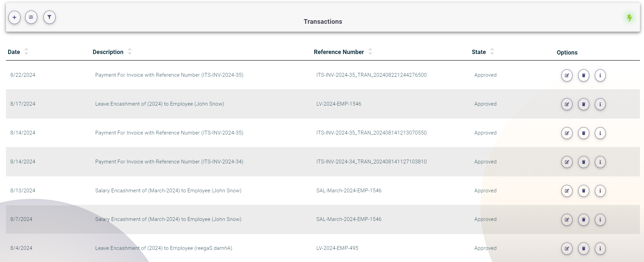The width and height of the screenshot is (644, 262).
Task: Open the column settings sliders icon
Action: pyautogui.click(x=31, y=18)
